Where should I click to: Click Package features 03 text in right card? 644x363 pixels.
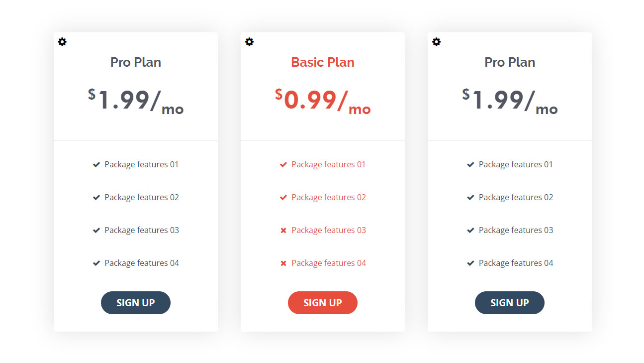click(516, 230)
